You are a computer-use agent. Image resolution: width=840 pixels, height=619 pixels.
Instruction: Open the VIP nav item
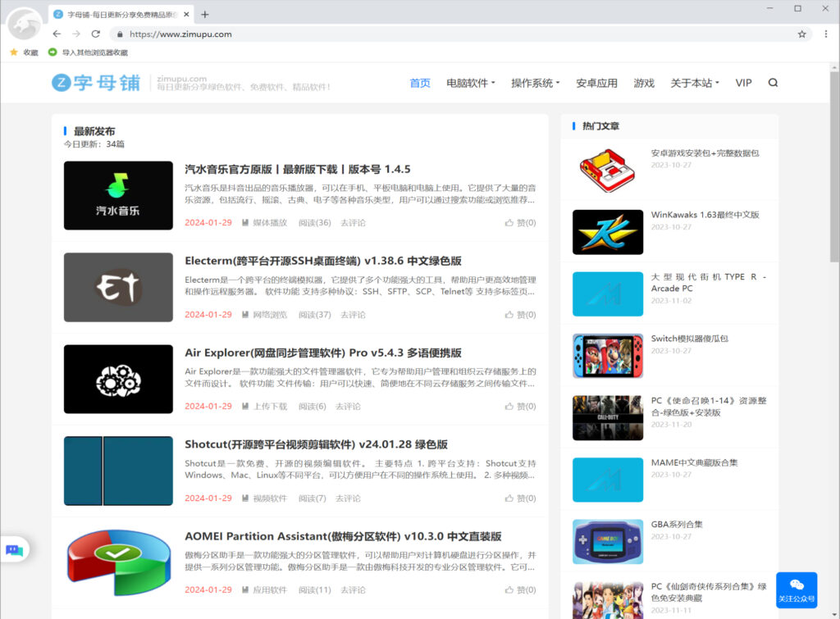tap(743, 83)
